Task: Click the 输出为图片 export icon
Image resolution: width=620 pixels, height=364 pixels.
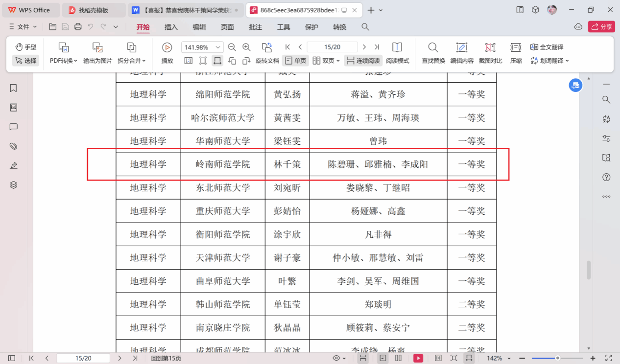Action: [x=97, y=47]
